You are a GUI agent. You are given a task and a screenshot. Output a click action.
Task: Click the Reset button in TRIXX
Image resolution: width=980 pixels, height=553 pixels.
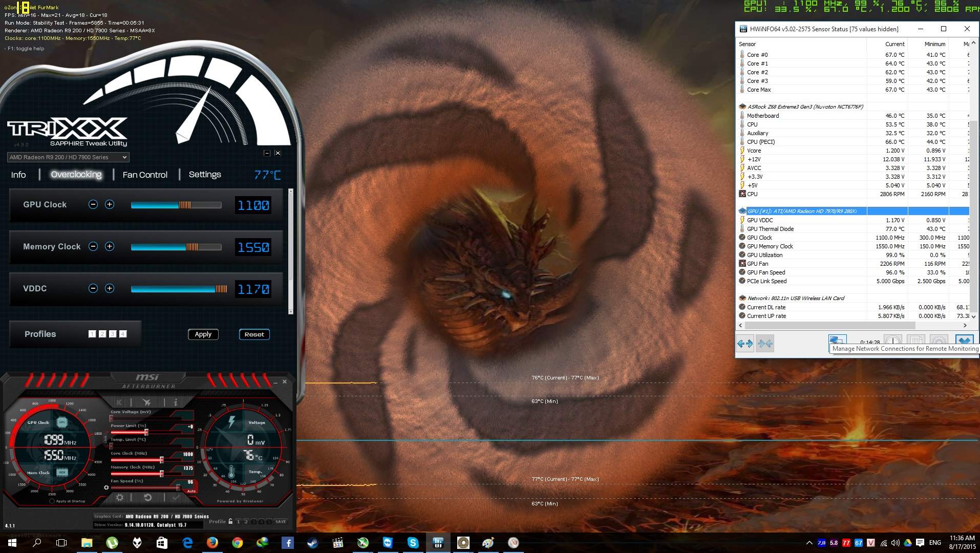254,334
